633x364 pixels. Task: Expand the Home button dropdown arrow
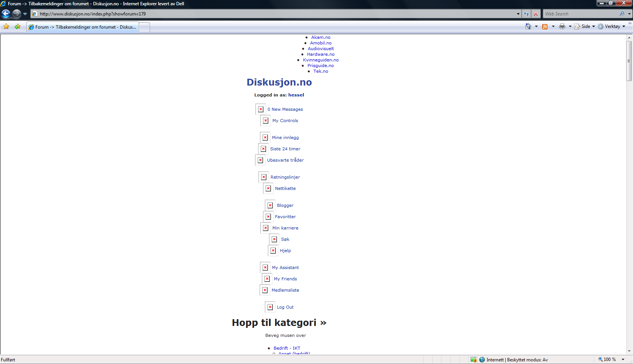coord(536,26)
